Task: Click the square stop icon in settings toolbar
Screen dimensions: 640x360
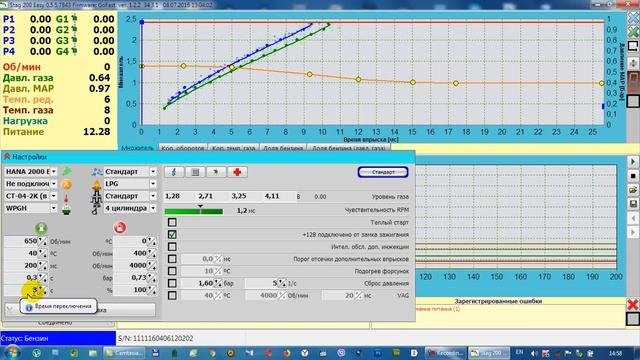Action: tap(195, 172)
